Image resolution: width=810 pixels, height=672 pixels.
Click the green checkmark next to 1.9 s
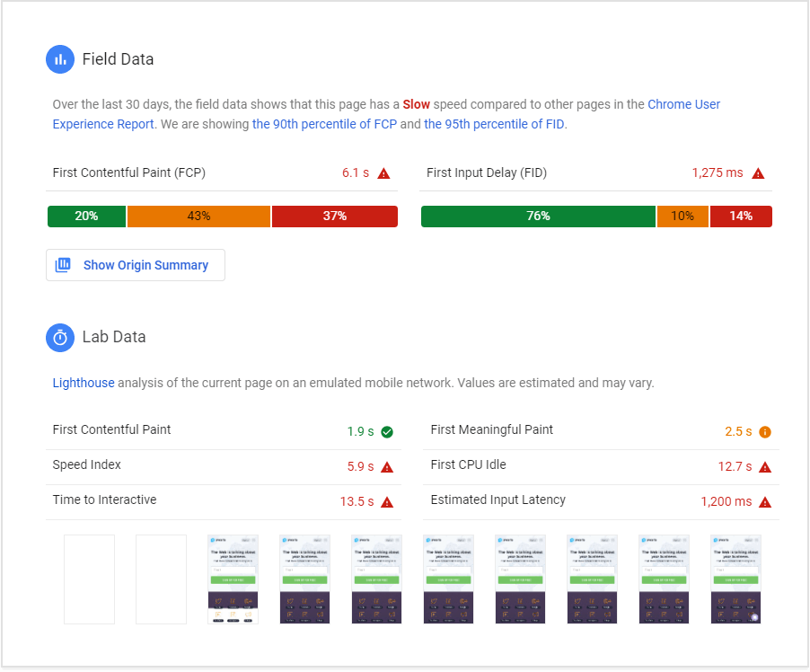pos(386,431)
